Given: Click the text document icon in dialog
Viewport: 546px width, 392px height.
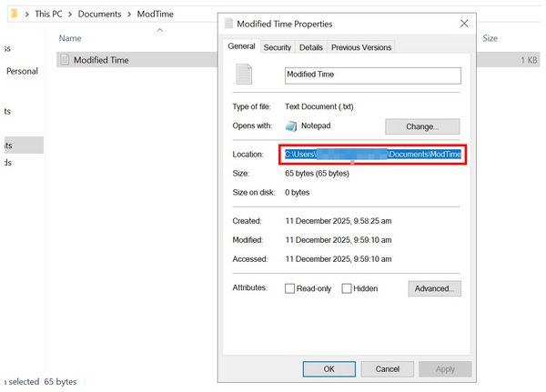Looking at the screenshot, I should click(x=244, y=75).
